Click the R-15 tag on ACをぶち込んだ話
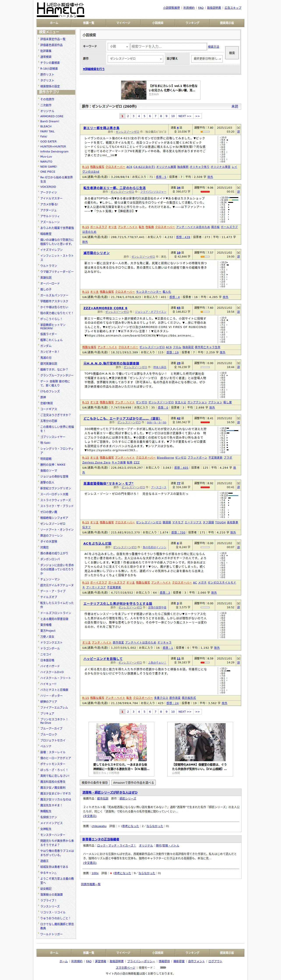The image size is (281, 980). pyautogui.click(x=86, y=582)
